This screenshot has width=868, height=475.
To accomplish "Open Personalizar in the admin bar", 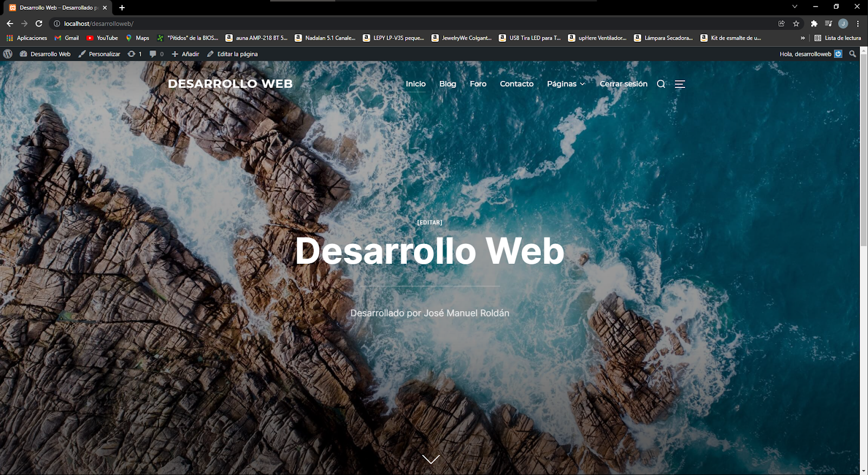I will tap(99, 54).
